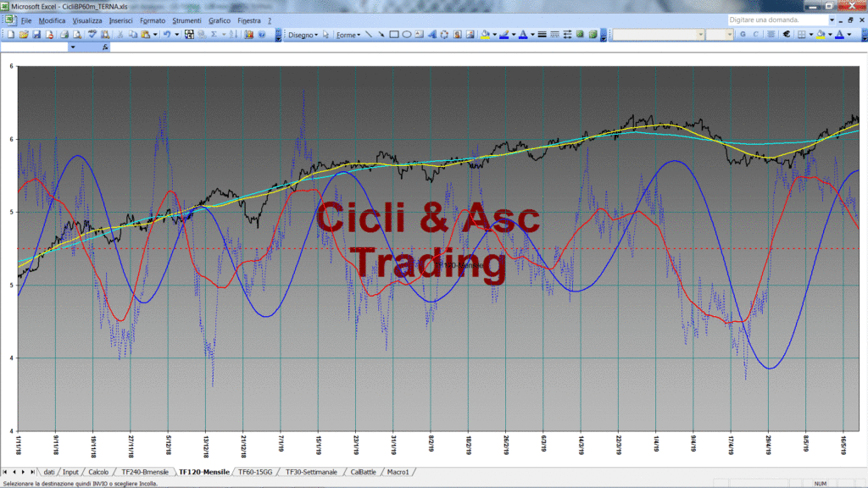Open the File menu
Screen dimensions: 868x488
[x=26, y=20]
